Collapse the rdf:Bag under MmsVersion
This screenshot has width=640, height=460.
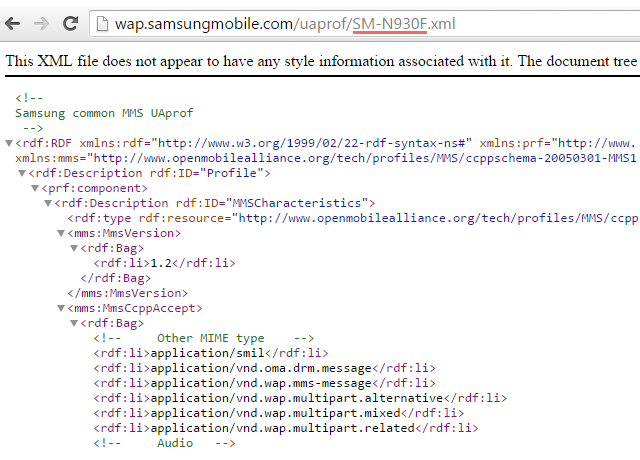(x=74, y=248)
